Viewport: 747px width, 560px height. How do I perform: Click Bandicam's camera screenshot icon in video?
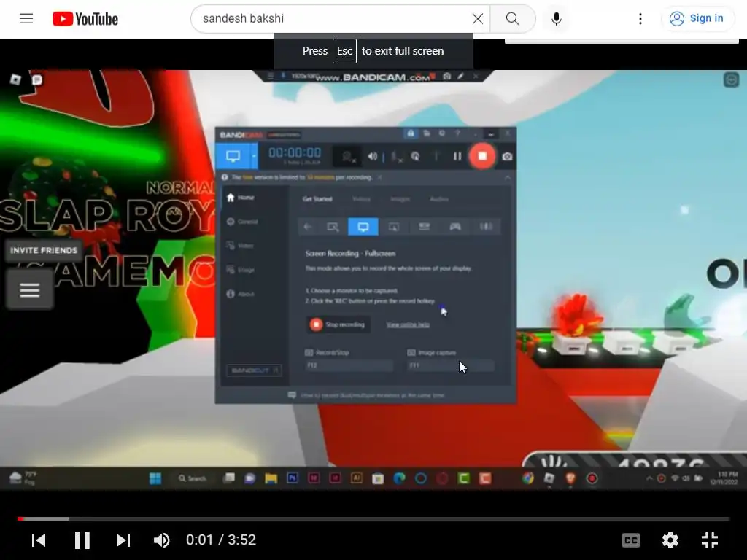coord(508,156)
